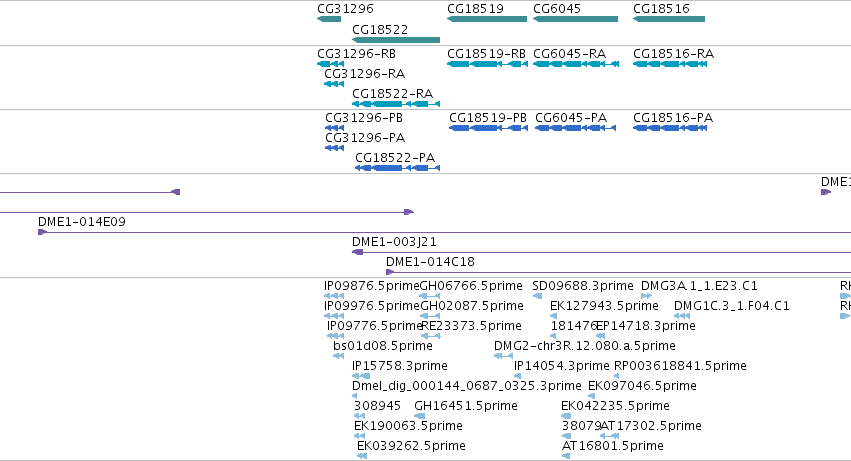Click the CG18519-PB protein glyph
The image size is (851, 461).
point(488,128)
